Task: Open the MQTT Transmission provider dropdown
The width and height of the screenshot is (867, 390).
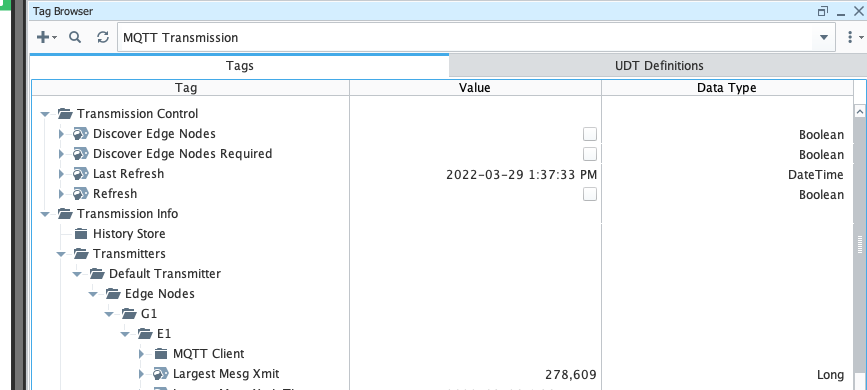Action: click(x=824, y=37)
